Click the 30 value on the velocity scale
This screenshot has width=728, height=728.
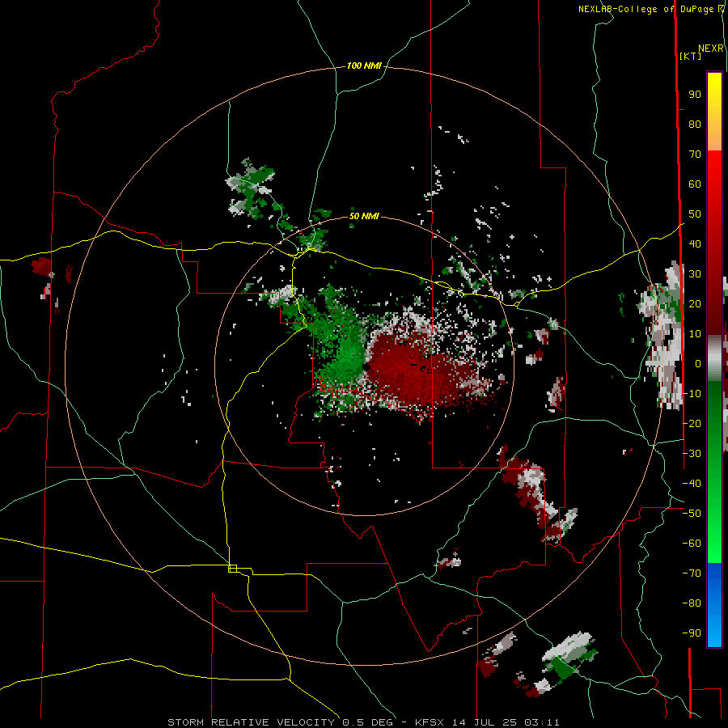point(695,274)
